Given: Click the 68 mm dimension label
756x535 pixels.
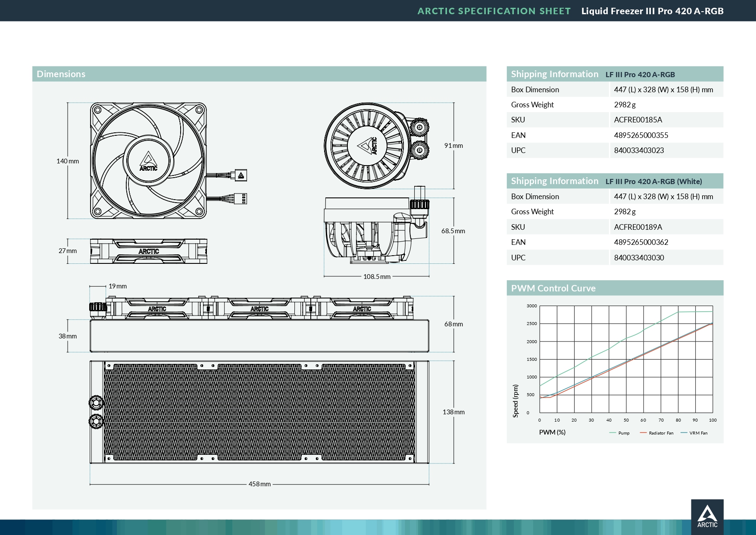Looking at the screenshot, I should tap(453, 324).
